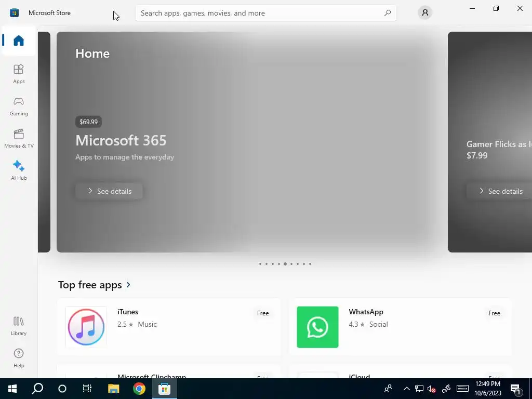This screenshot has width=532, height=399.
Task: Click the 4.3 star WhatsApp rating
Action: point(356,324)
